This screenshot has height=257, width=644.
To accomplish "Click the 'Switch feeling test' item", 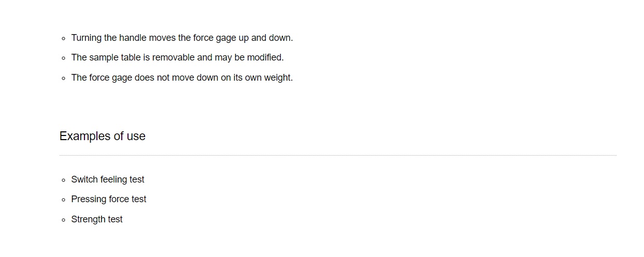I will click(108, 179).
